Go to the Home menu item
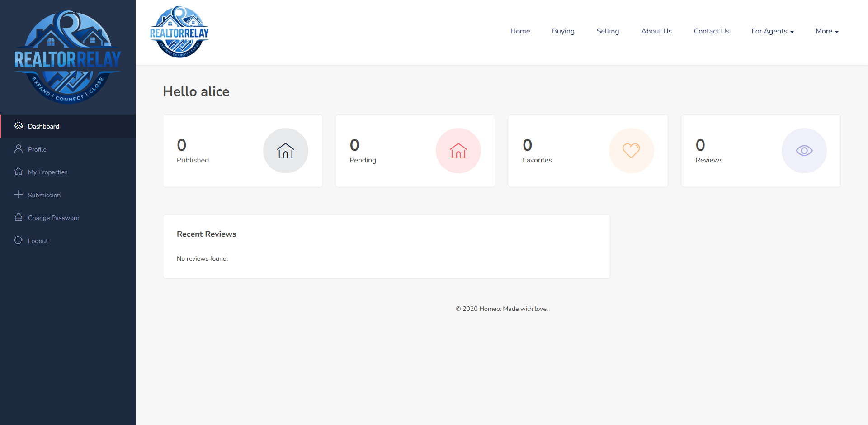The width and height of the screenshot is (868, 425). tap(520, 31)
